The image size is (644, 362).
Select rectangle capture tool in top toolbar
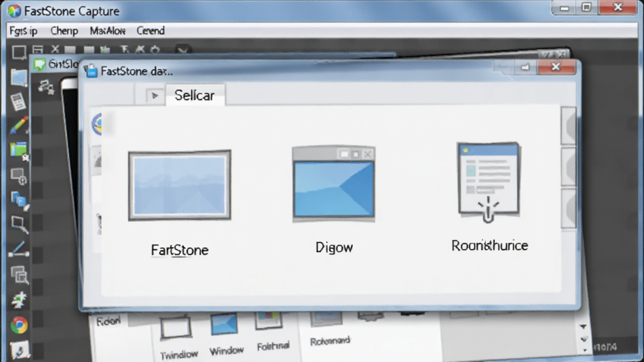[18, 52]
